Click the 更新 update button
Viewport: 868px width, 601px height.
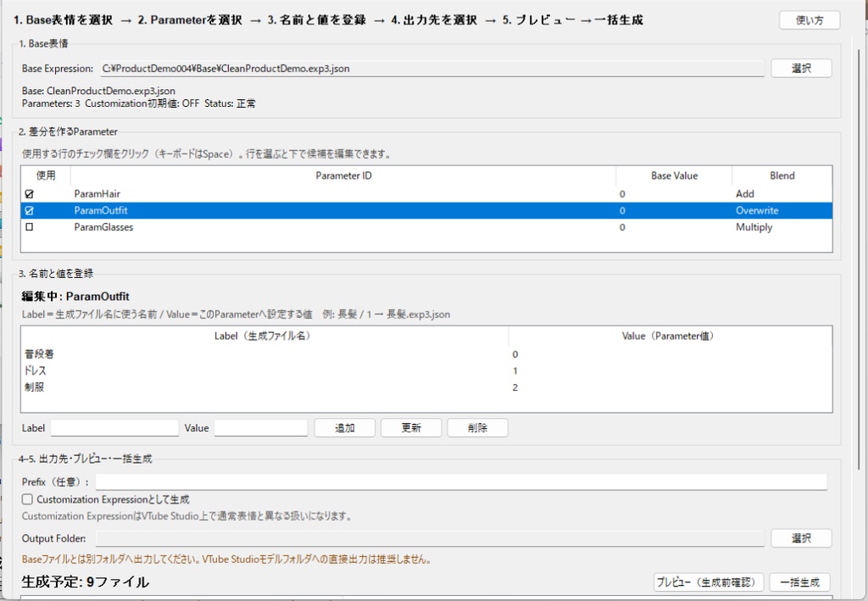click(411, 428)
